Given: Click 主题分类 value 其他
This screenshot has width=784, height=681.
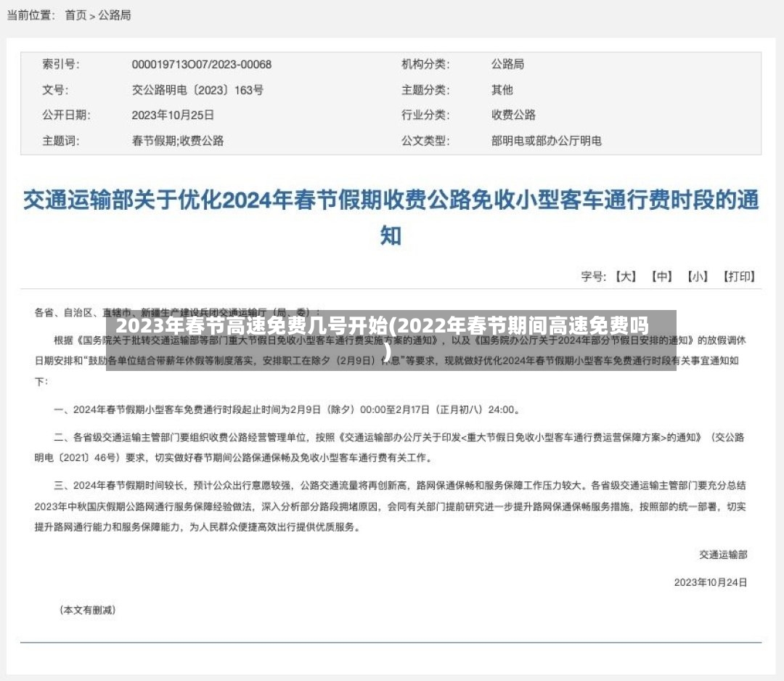Looking at the screenshot, I should 502,90.
